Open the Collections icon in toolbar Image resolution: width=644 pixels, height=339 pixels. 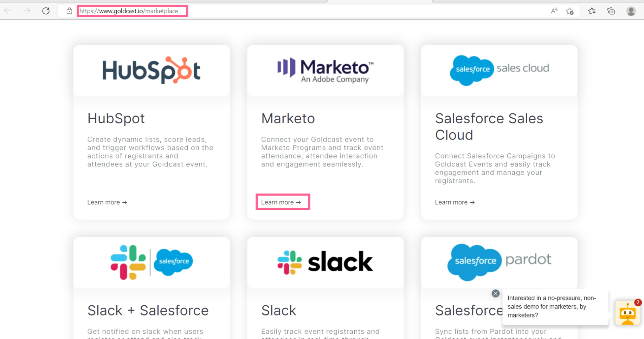(611, 11)
